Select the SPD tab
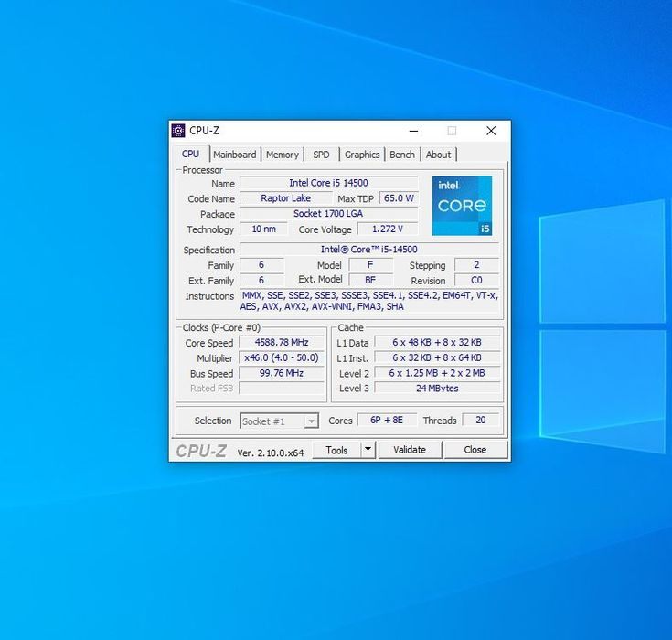Screen dimensions: 672x640 [321, 155]
